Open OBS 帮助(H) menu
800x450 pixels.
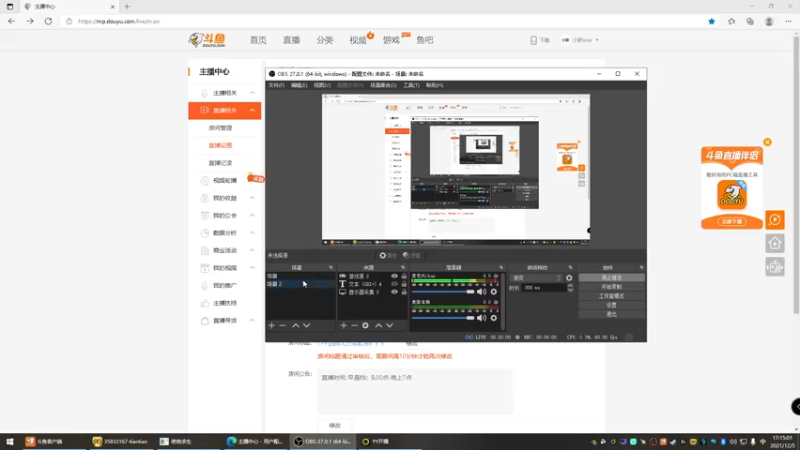point(435,85)
